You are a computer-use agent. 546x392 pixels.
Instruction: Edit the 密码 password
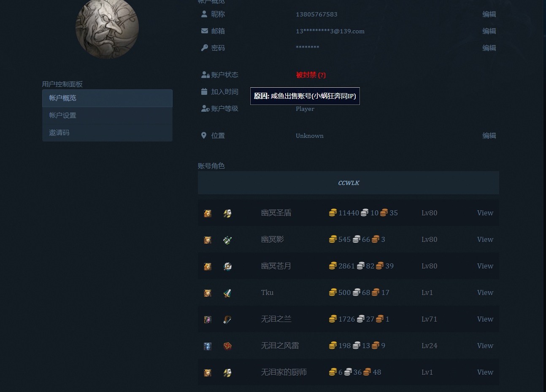coord(489,48)
